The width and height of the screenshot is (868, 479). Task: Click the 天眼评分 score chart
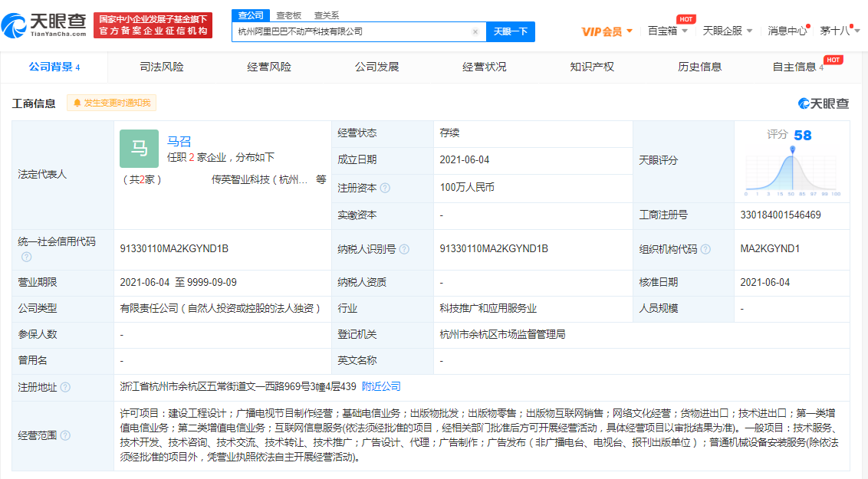(792, 172)
